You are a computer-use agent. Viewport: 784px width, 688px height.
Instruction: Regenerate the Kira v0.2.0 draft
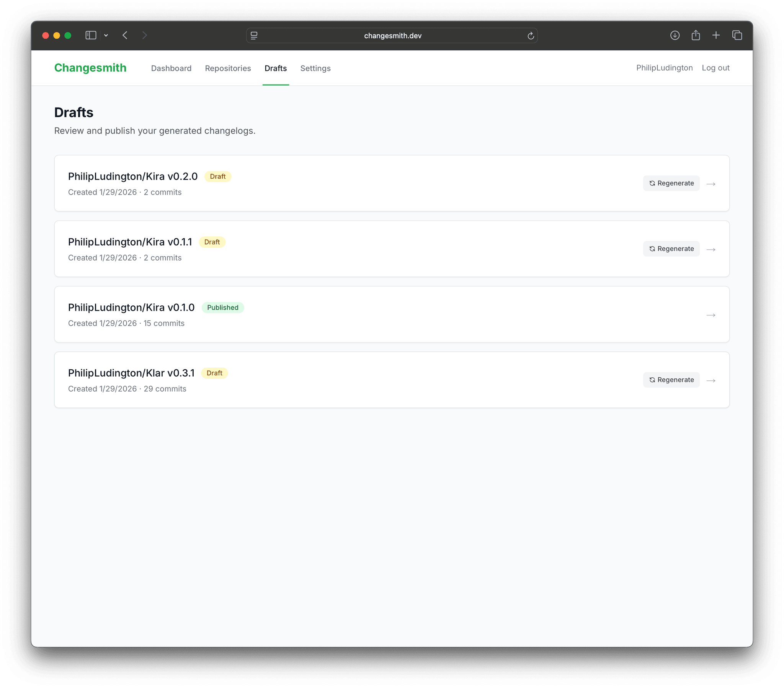point(671,183)
